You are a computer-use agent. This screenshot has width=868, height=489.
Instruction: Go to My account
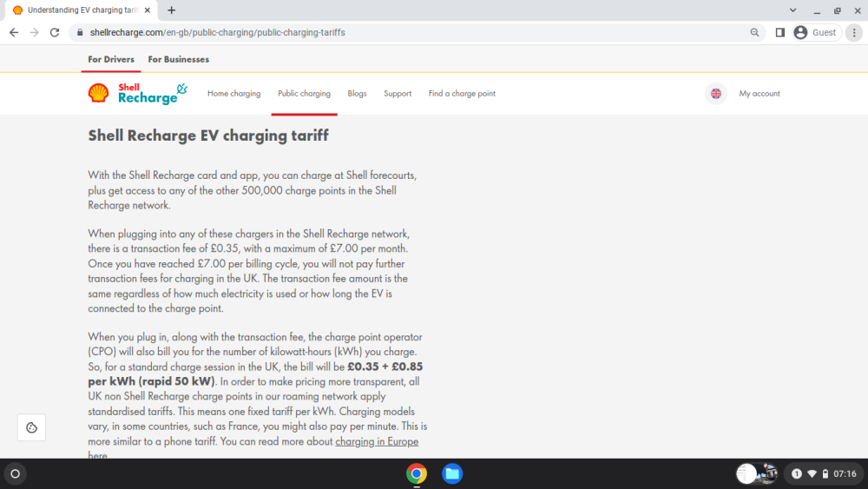(x=759, y=94)
